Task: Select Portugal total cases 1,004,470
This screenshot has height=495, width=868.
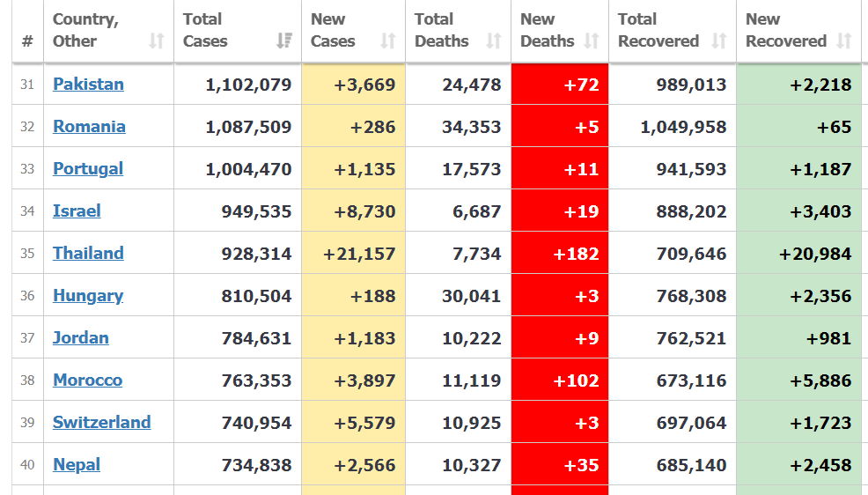Action: pyautogui.click(x=248, y=169)
